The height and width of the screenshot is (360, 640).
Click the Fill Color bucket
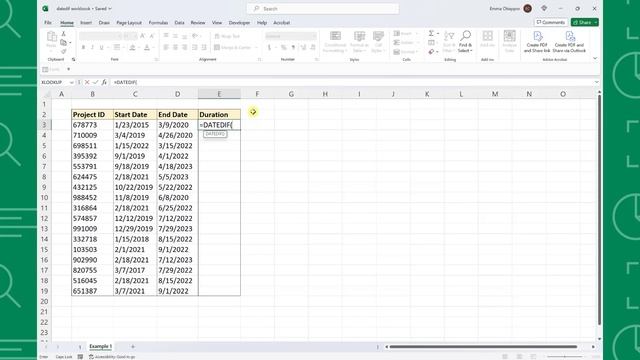132,48
